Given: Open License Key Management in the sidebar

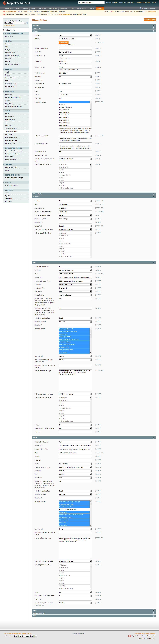Looking at the screenshot, I should pyautogui.click(x=14, y=151).
